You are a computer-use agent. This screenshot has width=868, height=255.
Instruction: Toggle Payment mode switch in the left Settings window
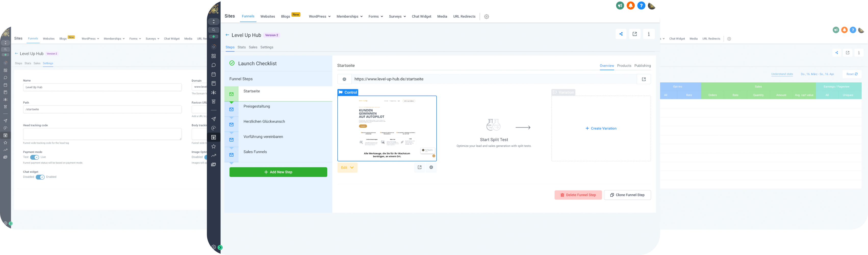click(35, 157)
